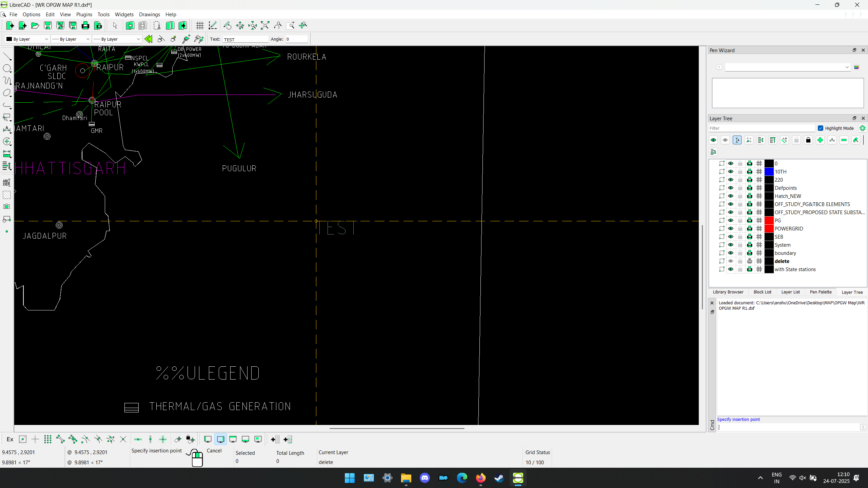The width and height of the screenshot is (868, 488).
Task: Open the pen color By Layer dropdown
Action: (28, 39)
